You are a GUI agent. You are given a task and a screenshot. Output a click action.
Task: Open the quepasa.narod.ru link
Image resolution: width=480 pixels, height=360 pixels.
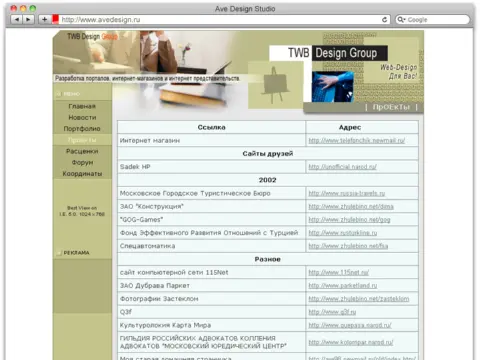(350, 325)
